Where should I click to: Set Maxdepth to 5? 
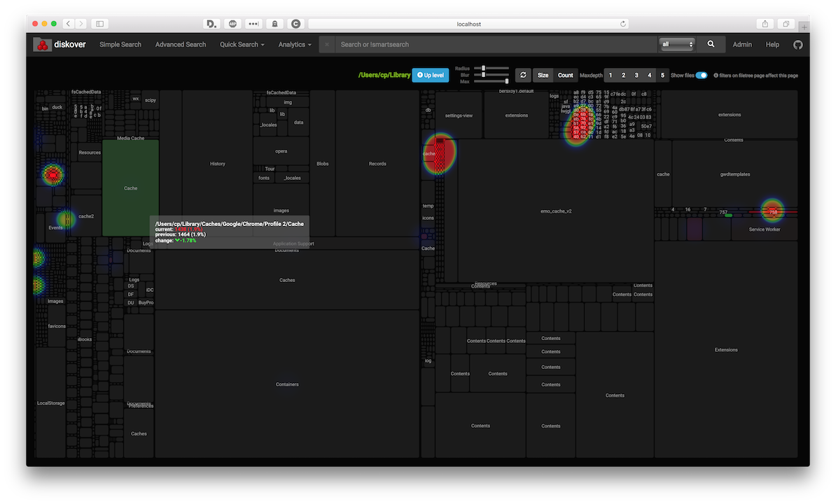point(663,75)
